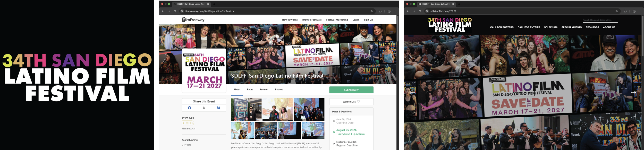Open first large gallery photo with festival poster

246,110
